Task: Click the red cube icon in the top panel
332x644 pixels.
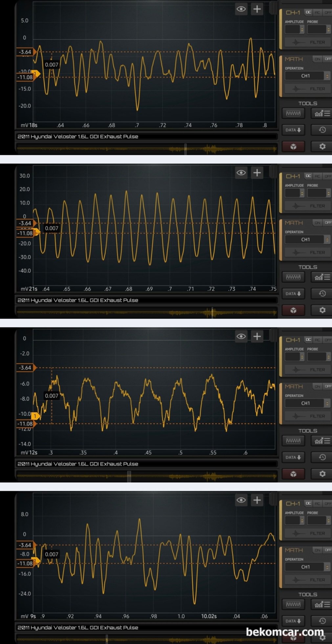Action: point(293,147)
